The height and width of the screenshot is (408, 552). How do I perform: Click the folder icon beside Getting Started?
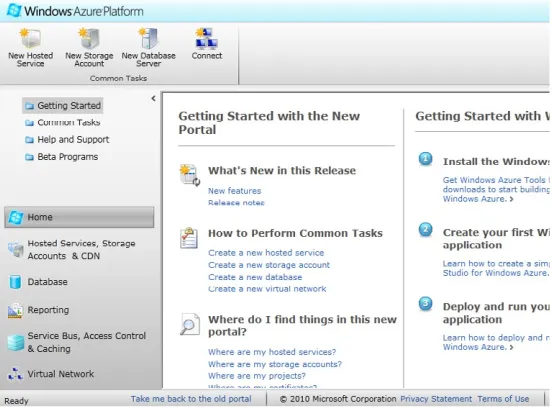pyautogui.click(x=30, y=106)
